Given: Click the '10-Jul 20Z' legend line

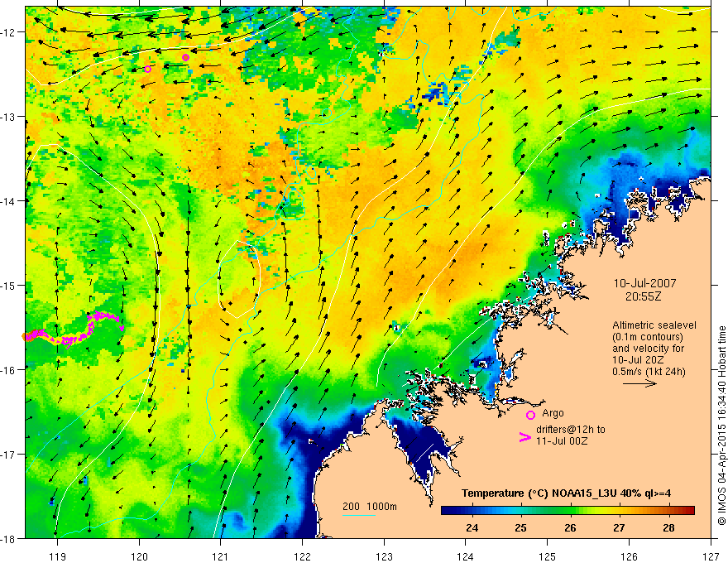Looking at the screenshot, I should tap(638, 360).
